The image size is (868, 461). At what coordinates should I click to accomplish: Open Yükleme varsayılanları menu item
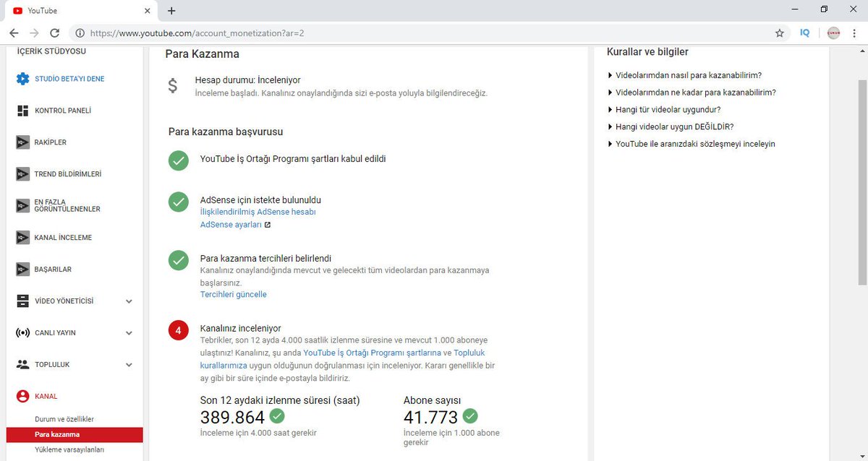click(69, 449)
